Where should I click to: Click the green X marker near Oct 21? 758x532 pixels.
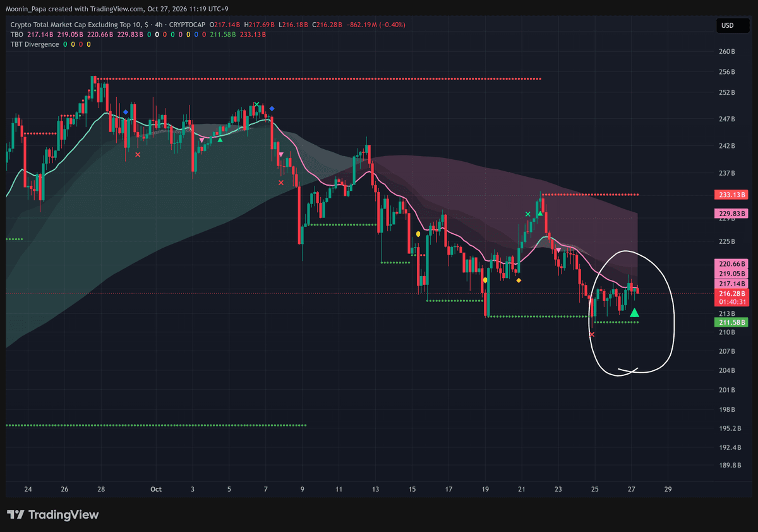point(528,214)
